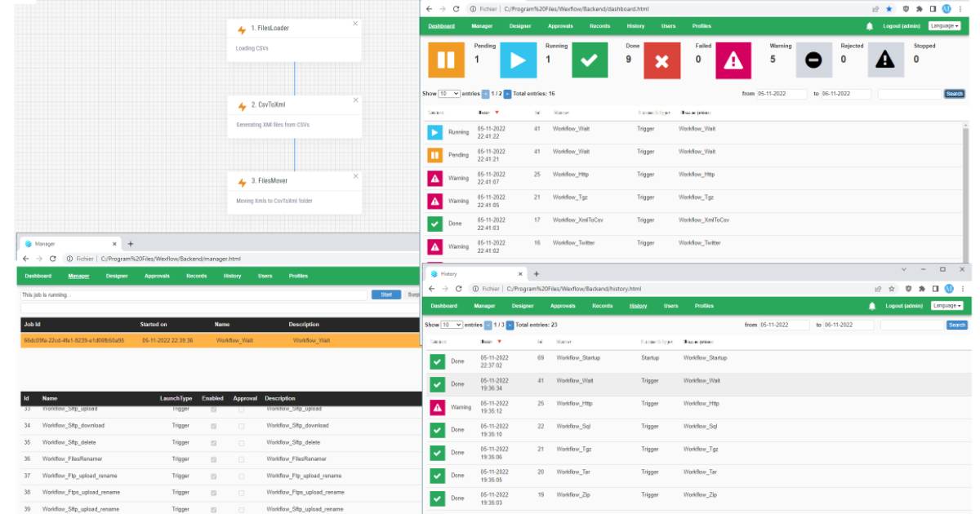Toggle Enabled checkbox for Workflow_FilesRenamer
The width and height of the screenshot is (980, 514).
pyautogui.click(x=212, y=458)
